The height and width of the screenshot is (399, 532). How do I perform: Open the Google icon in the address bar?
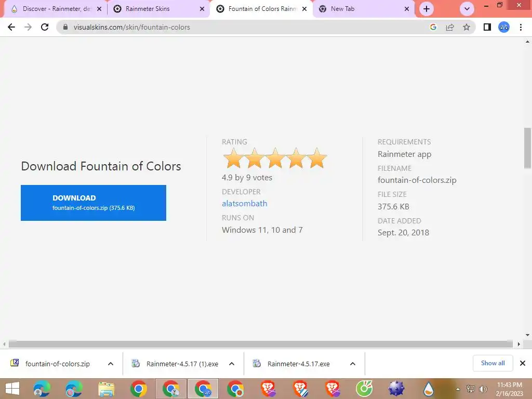(x=433, y=27)
